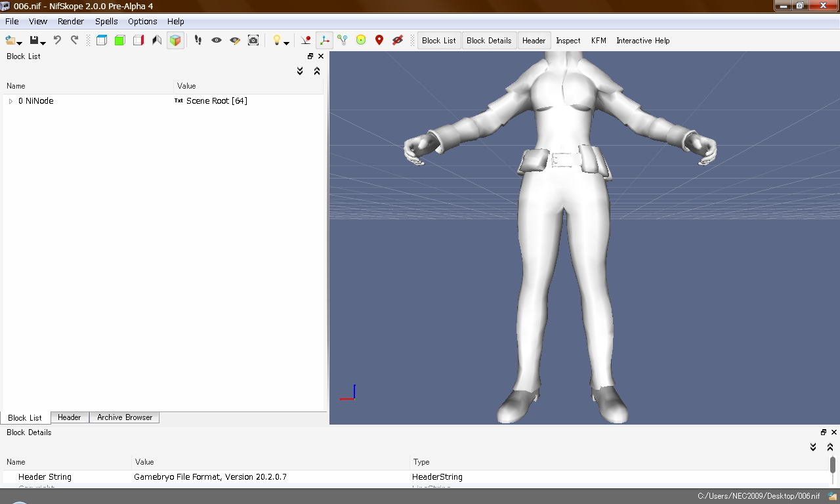Open the Spells menu
This screenshot has height=504, width=840.
(x=106, y=21)
